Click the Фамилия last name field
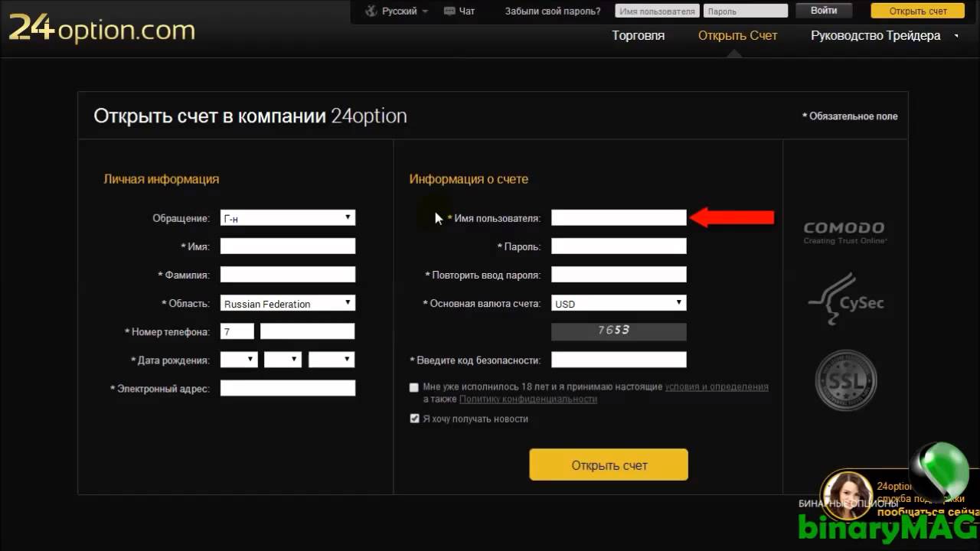The height and width of the screenshot is (551, 980). (x=288, y=274)
